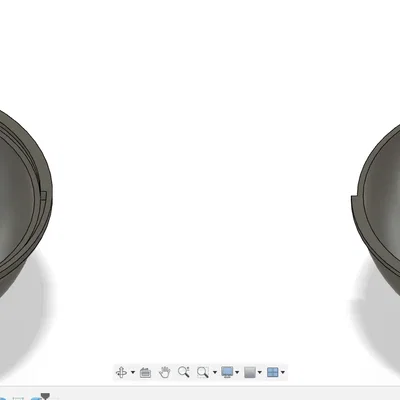Click the timeline history marker
This screenshot has height=400, width=400.
45,396
